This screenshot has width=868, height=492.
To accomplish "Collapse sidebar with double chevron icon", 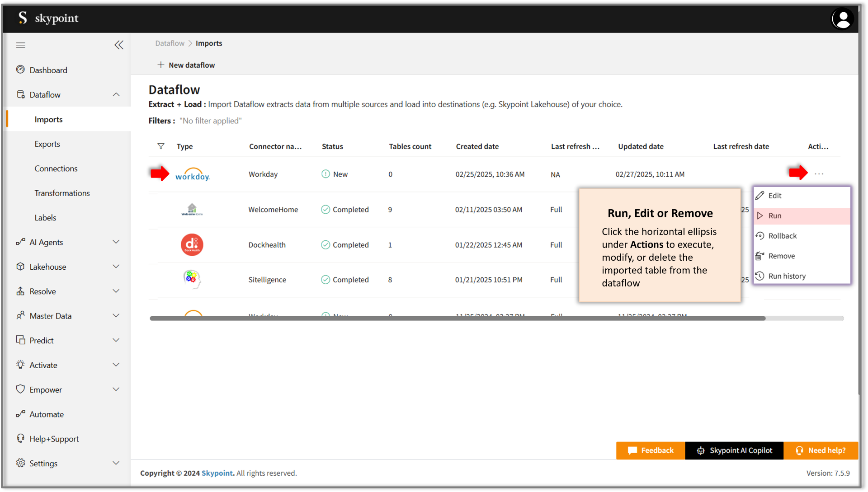I will 119,45.
